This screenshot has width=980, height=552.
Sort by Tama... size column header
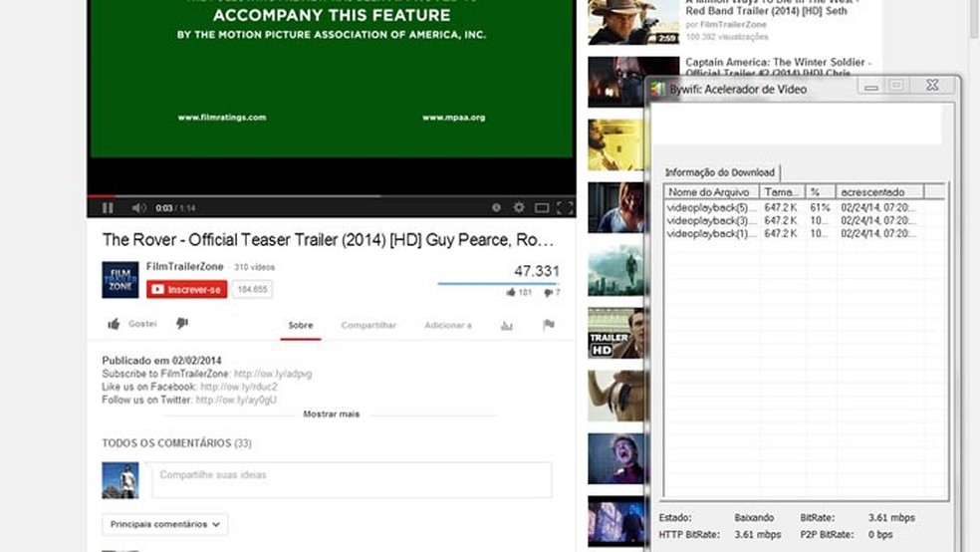tap(782, 192)
